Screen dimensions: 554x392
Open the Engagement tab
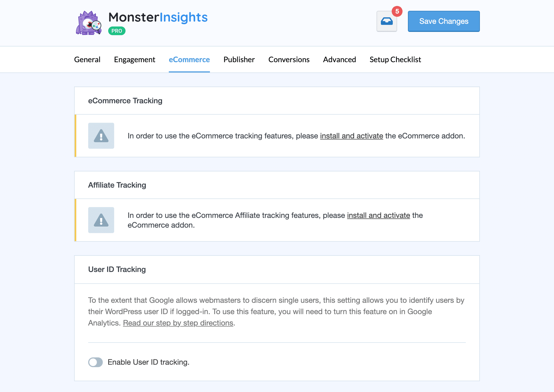[134, 59]
